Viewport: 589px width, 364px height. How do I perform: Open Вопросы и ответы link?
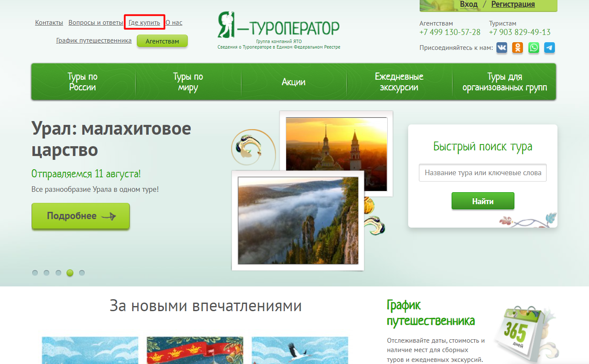pyautogui.click(x=96, y=23)
